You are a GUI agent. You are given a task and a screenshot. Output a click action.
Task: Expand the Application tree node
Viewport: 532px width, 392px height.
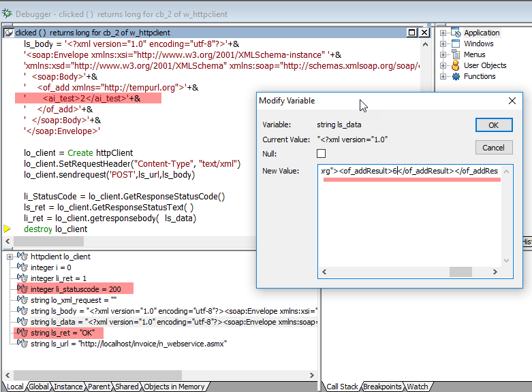click(x=443, y=33)
